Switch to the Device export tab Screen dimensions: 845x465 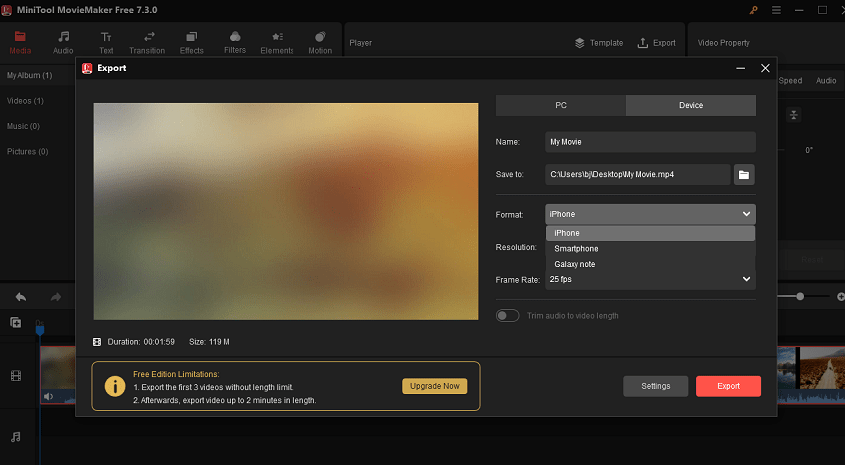tap(691, 105)
